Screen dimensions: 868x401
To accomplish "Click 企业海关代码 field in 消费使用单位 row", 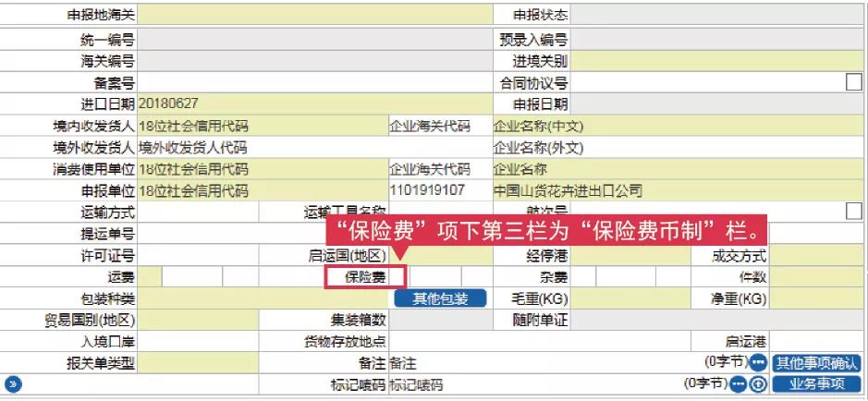I will coord(441,169).
